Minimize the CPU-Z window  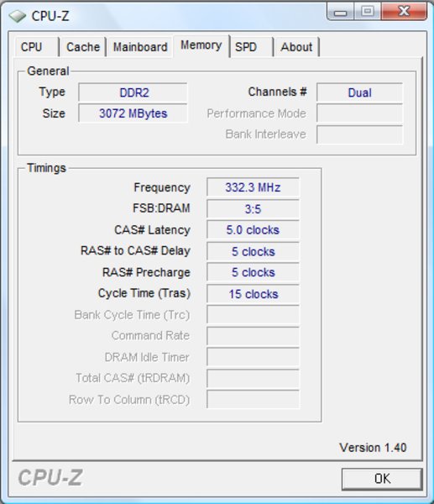(340, 13)
